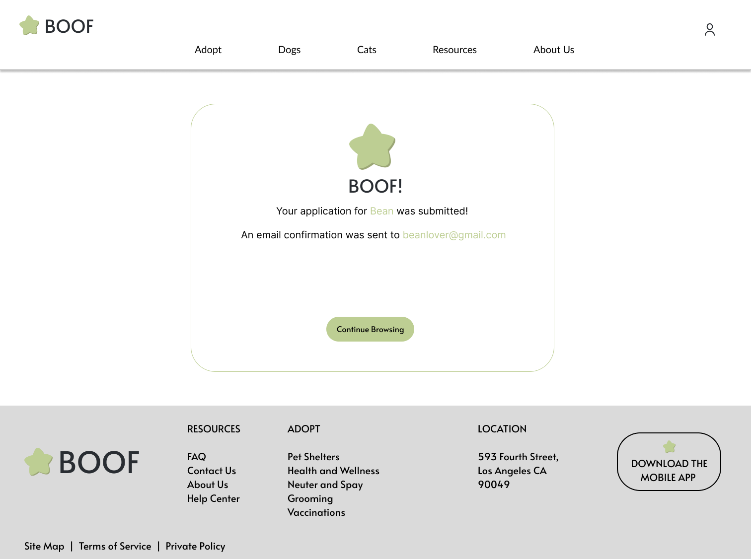Select Download the Mobile App
This screenshot has width=751, height=560.
pyautogui.click(x=669, y=471)
